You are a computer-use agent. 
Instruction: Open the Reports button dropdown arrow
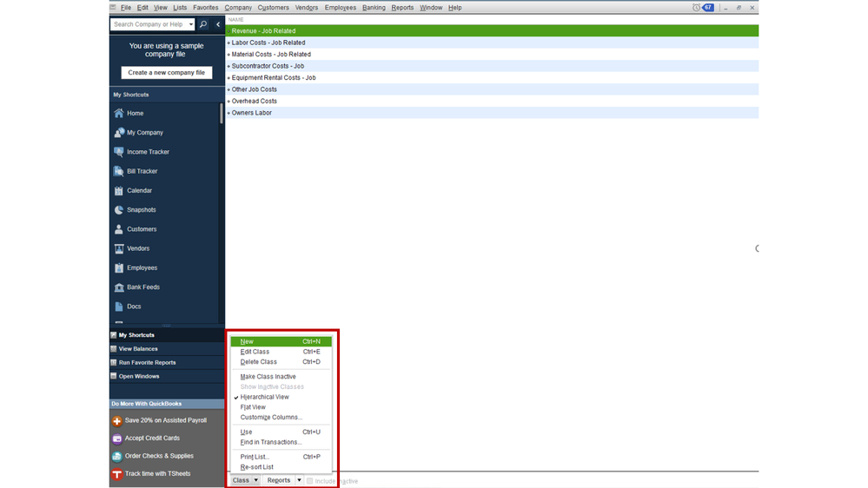299,480
